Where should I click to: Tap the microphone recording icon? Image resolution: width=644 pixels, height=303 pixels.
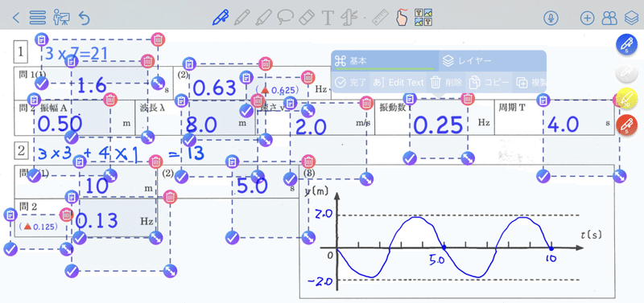coord(550,18)
